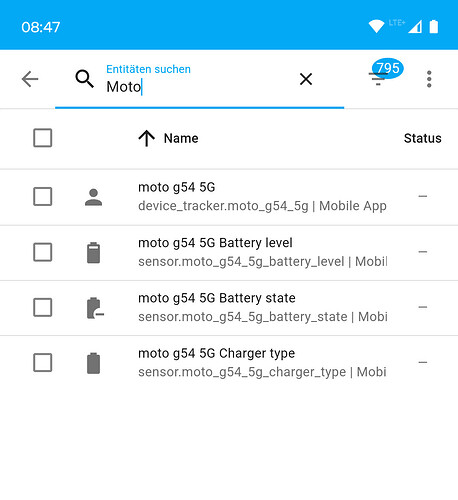Click sensor.moto_g54_5g_battery_level ID text
Screen dimensions: 458x500
(x=241, y=262)
